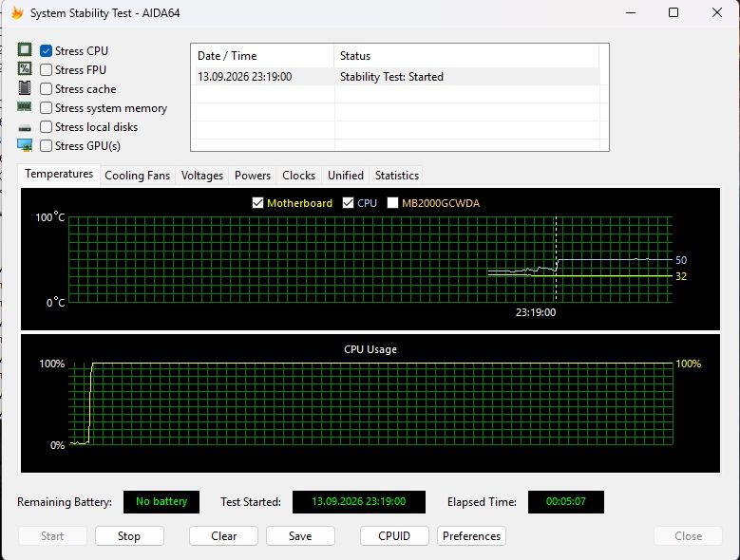The height and width of the screenshot is (560, 740).
Task: Enable Stress local disks checkbox
Action: [46, 127]
